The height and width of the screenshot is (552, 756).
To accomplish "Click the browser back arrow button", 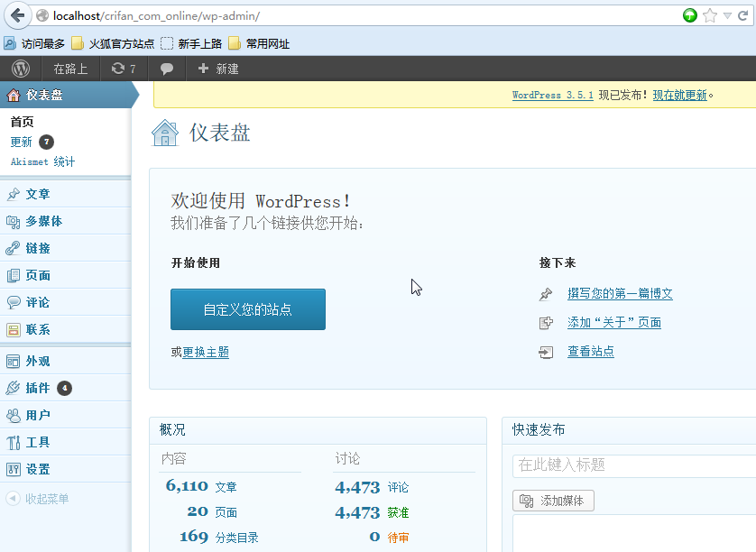I will click(17, 15).
